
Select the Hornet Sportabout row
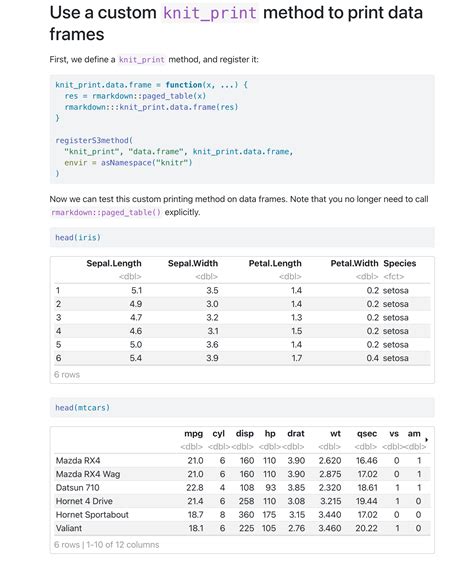pyautogui.click(x=242, y=515)
